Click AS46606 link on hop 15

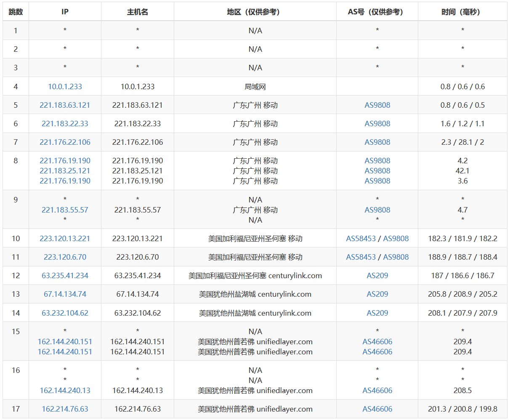(x=377, y=342)
